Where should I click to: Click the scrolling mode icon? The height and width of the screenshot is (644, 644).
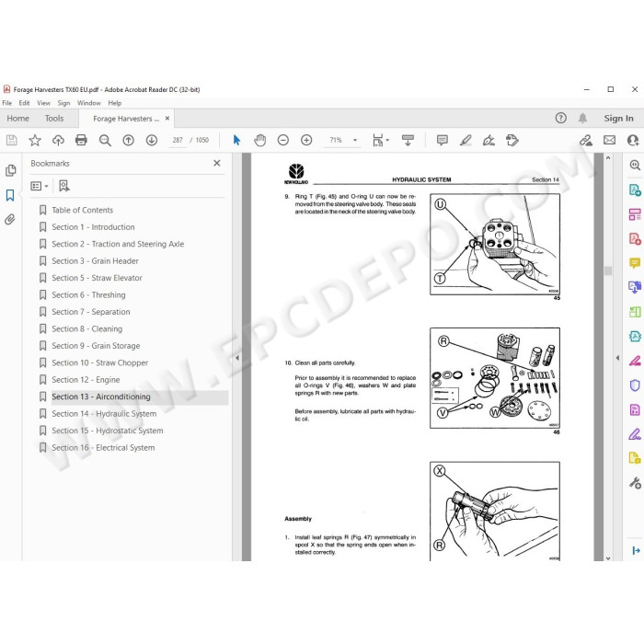click(408, 141)
